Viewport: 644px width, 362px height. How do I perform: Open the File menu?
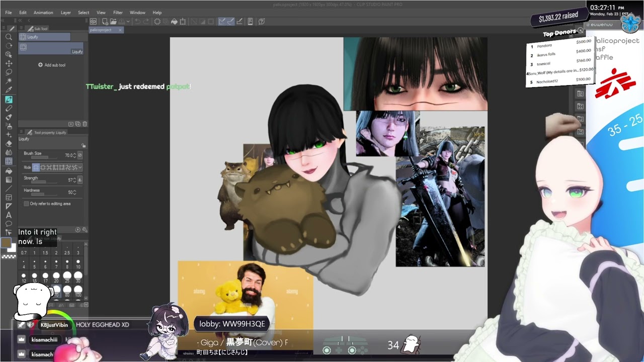tap(9, 13)
